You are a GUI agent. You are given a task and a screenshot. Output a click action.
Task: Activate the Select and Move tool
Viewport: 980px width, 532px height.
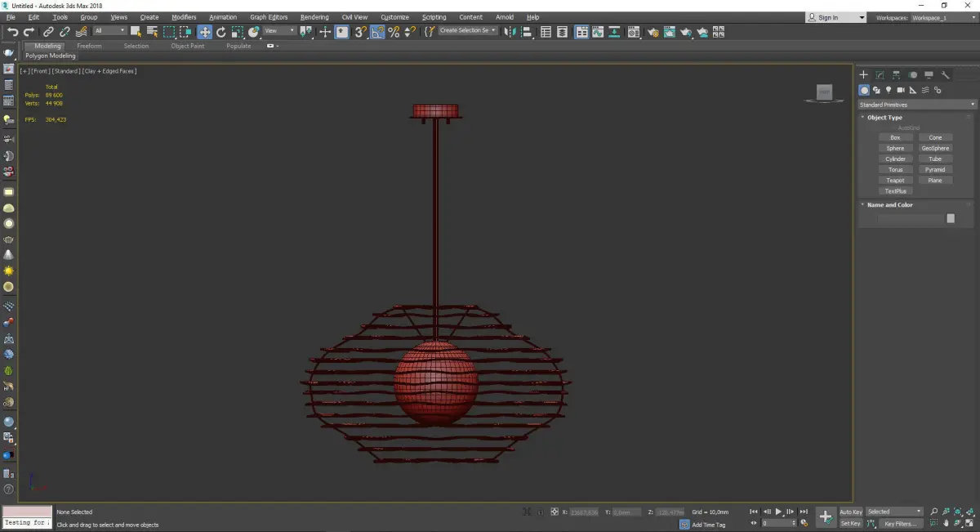[x=204, y=32]
